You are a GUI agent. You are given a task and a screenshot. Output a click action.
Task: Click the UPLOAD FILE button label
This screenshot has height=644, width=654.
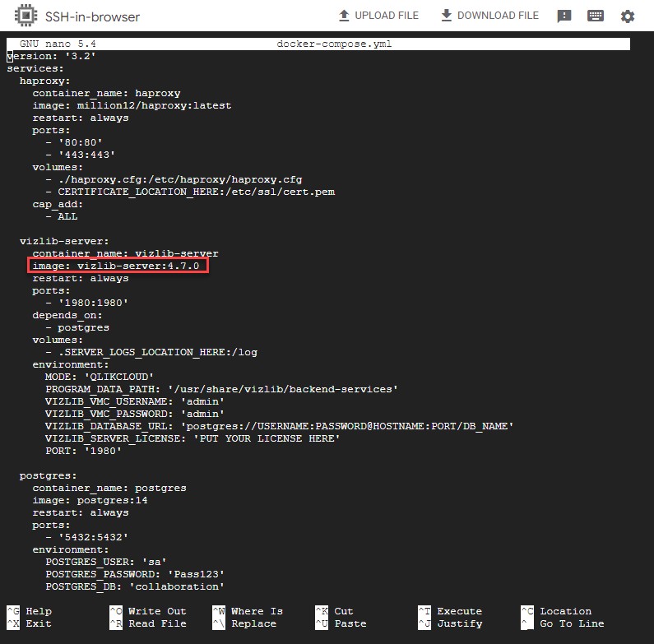click(386, 16)
